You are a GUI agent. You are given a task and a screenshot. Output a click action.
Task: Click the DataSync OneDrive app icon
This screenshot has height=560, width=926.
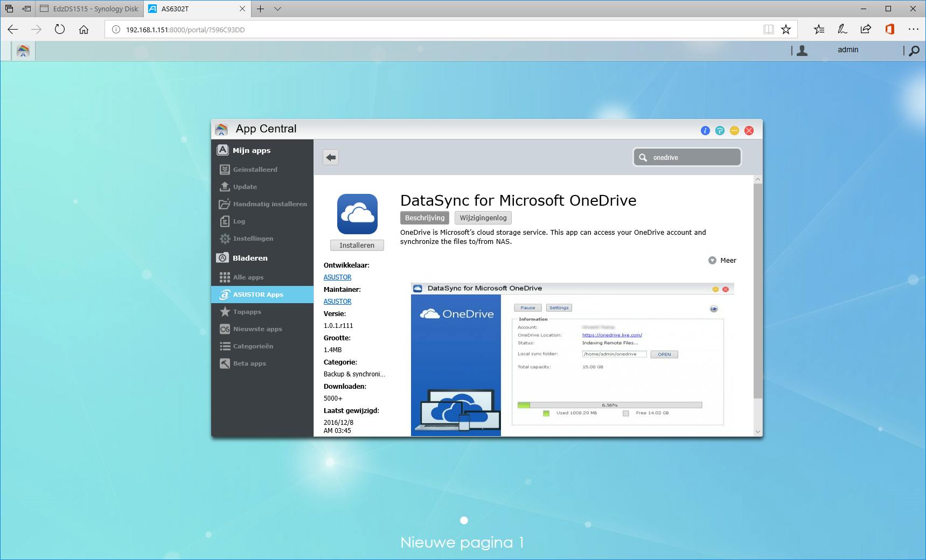tap(357, 214)
